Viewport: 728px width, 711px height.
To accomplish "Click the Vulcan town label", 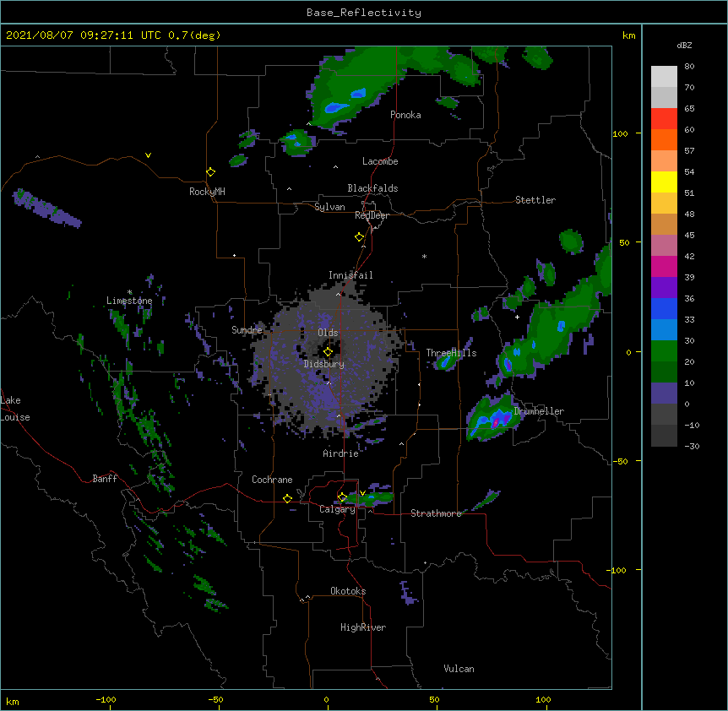I will [x=459, y=669].
